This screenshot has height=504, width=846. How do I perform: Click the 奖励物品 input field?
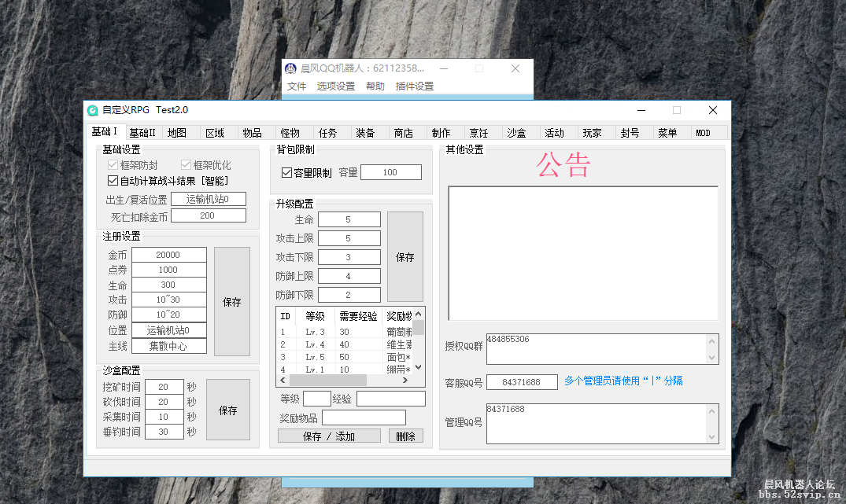pyautogui.click(x=364, y=417)
